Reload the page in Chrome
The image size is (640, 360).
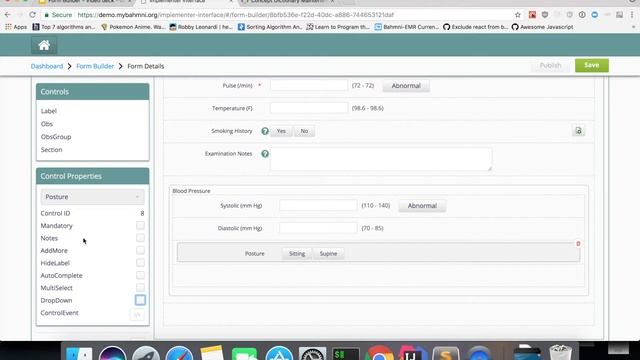click(x=32, y=15)
